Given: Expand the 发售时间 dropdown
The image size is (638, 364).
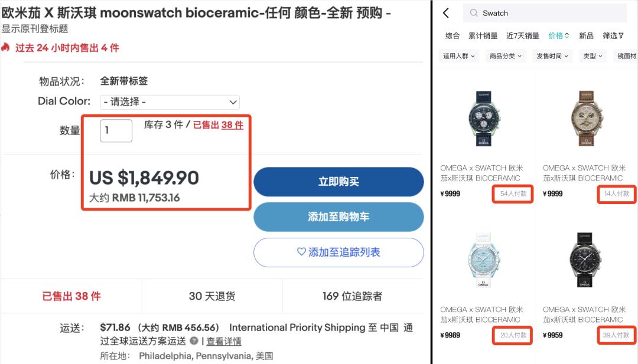Looking at the screenshot, I should 552,55.
